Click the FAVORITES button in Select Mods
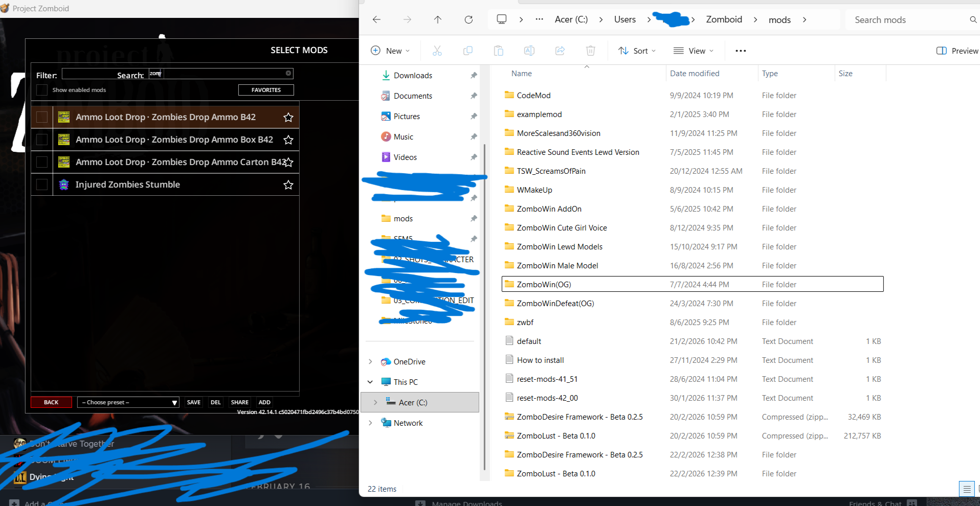This screenshot has width=980, height=506. click(x=266, y=90)
